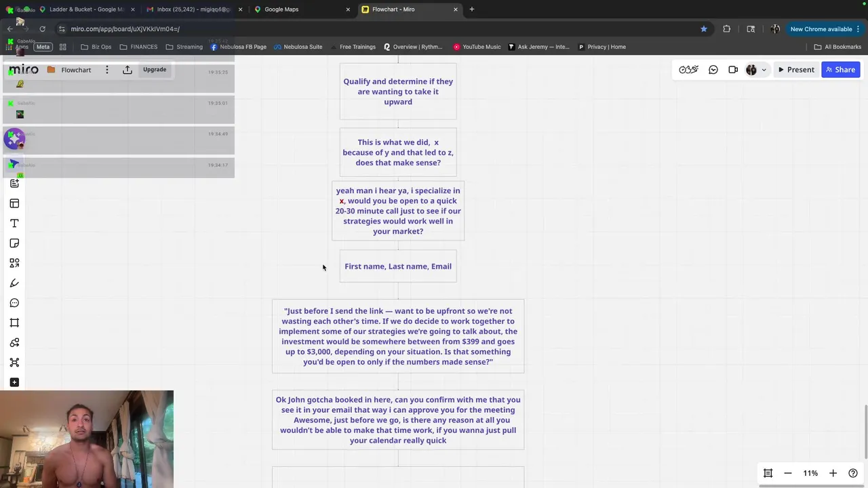Viewport: 868px width, 488px height.
Task: Open Miro AI sparkle assistant button
Action: pos(14,138)
